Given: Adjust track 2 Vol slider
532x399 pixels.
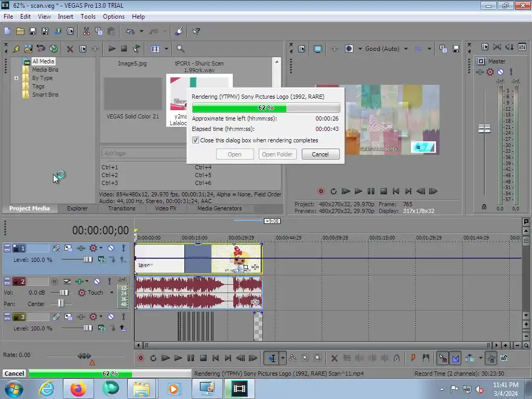Looking at the screenshot, I should pyautogui.click(x=64, y=292).
